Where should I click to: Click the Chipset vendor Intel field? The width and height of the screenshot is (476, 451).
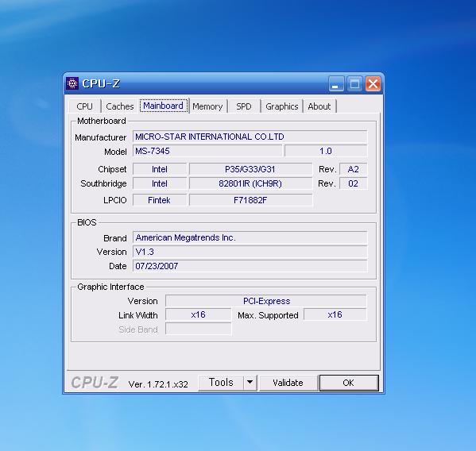(x=160, y=169)
